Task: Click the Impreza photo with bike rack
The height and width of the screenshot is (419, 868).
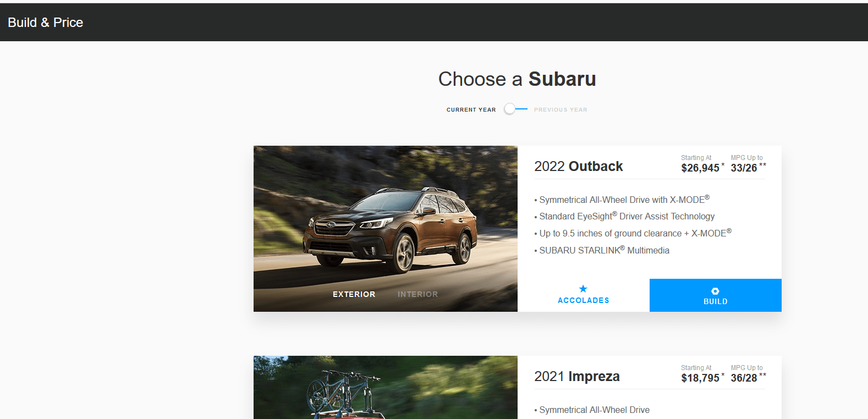Action: coord(386,388)
